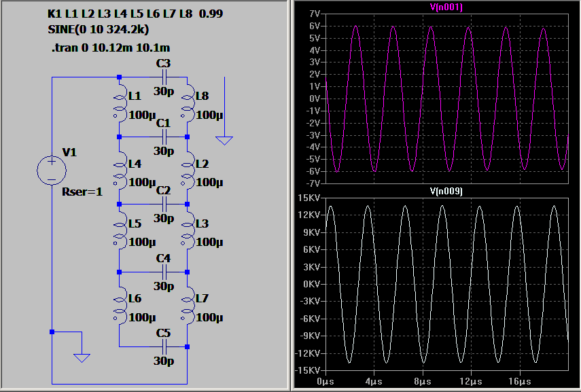Select the ground symbol beside L8
This screenshot has height=392, width=581.
[224, 141]
